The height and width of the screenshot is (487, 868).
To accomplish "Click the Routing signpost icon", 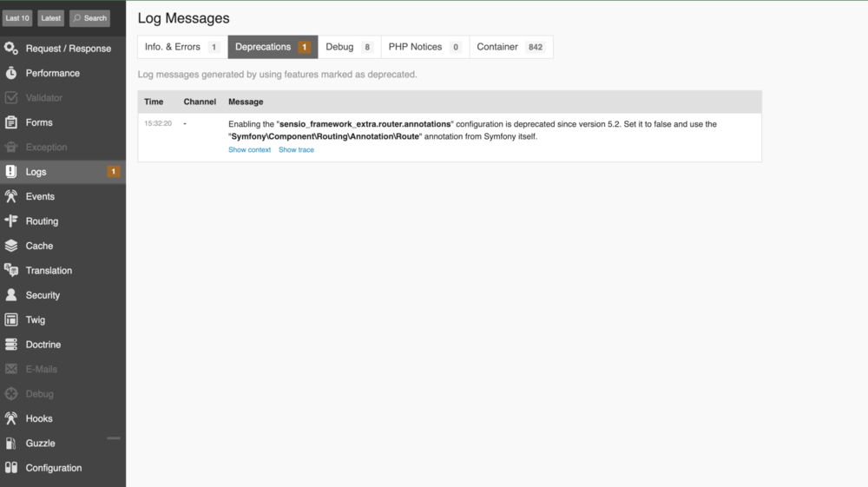I will (11, 220).
